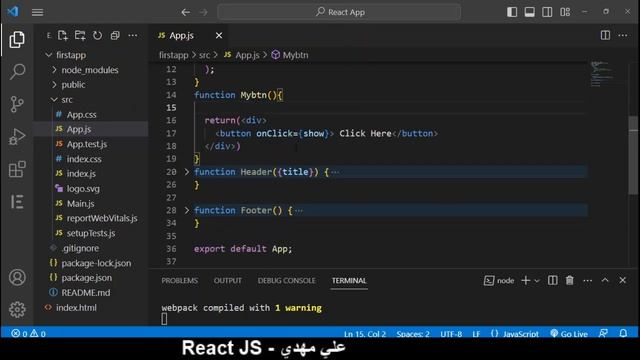
Task: Open the App.js editor tab
Action: click(182, 36)
